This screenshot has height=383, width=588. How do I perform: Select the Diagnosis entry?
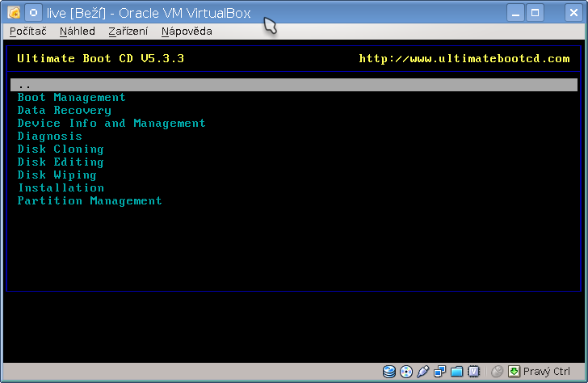point(49,137)
